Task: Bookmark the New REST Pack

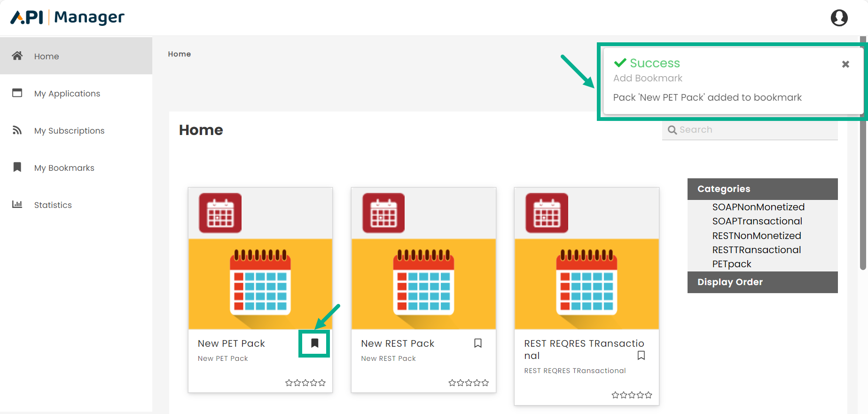Action: pos(477,343)
